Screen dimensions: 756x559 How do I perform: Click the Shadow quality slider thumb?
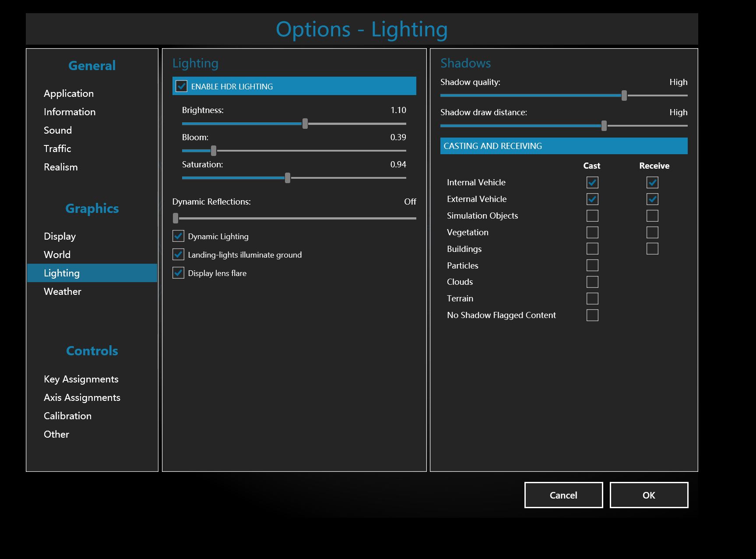click(x=624, y=96)
